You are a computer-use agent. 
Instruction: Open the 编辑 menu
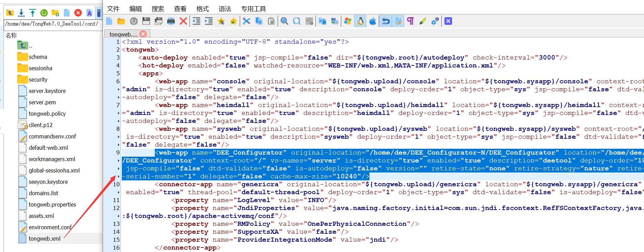coord(136,9)
